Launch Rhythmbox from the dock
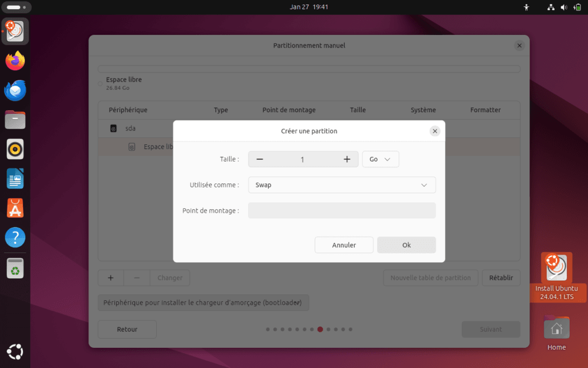This screenshot has height=368, width=588. click(14, 149)
